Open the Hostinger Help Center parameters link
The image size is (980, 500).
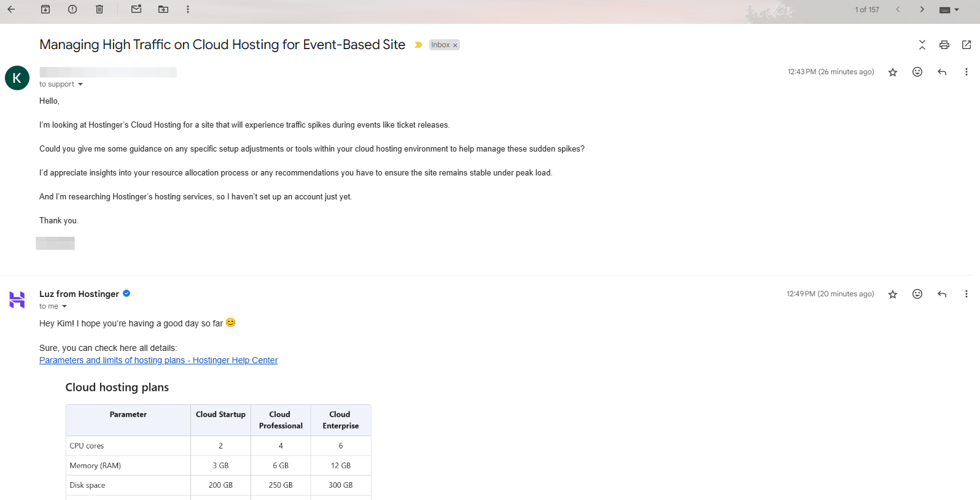(x=158, y=360)
